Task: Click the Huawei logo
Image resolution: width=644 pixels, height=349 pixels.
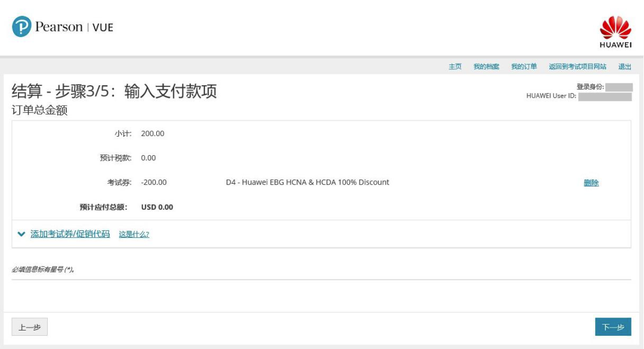Action: click(x=615, y=32)
